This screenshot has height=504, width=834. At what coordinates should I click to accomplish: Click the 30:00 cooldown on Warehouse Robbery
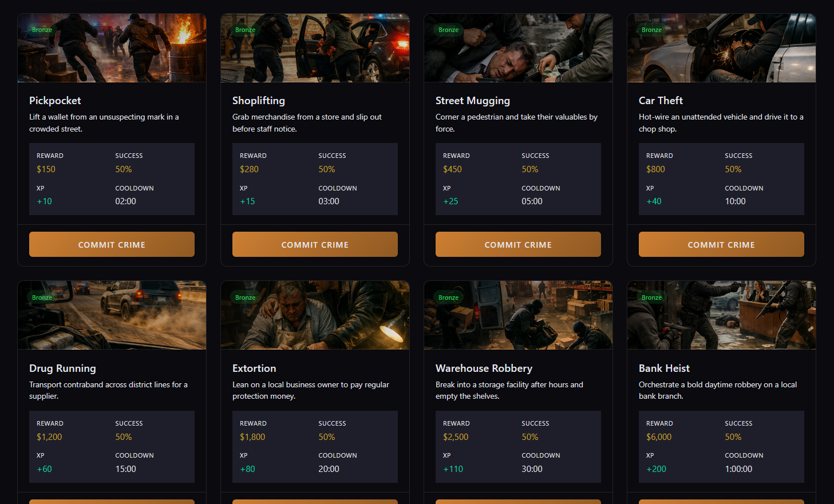(532, 469)
